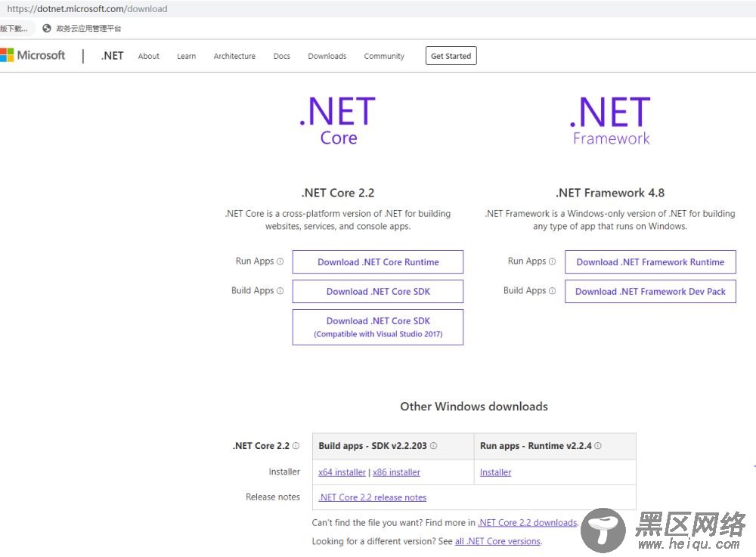The width and height of the screenshot is (756, 557).
Task: Open the x86 installer link
Action: pyautogui.click(x=396, y=472)
